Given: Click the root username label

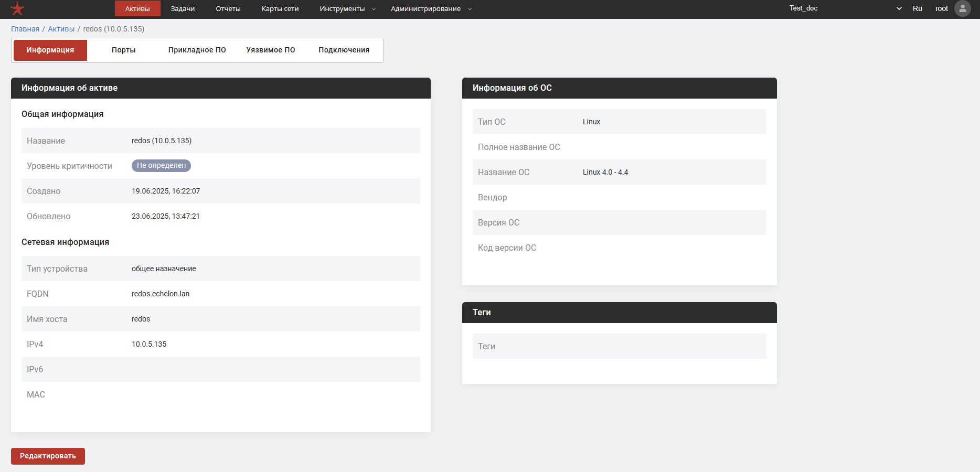Looking at the screenshot, I should click(941, 8).
